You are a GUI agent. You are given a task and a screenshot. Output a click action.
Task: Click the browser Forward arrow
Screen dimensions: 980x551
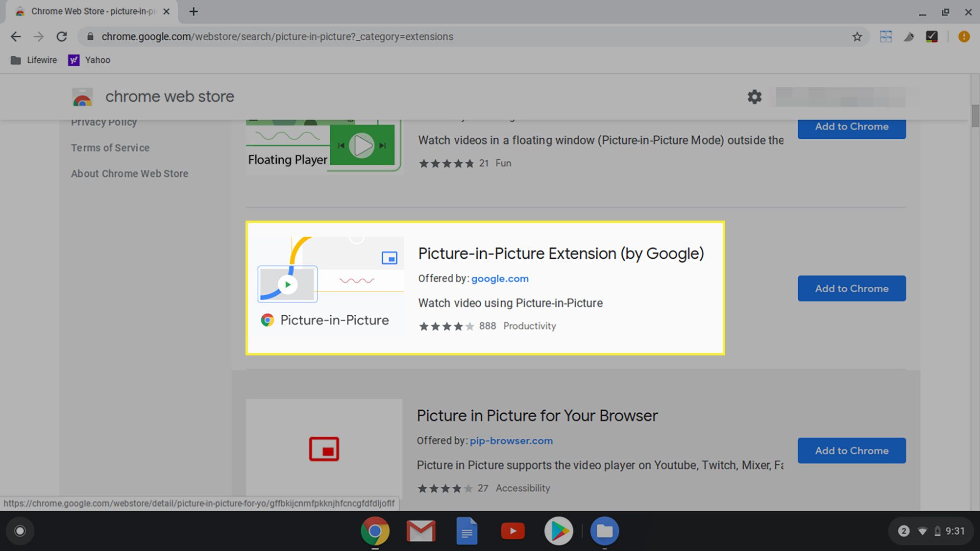[39, 37]
